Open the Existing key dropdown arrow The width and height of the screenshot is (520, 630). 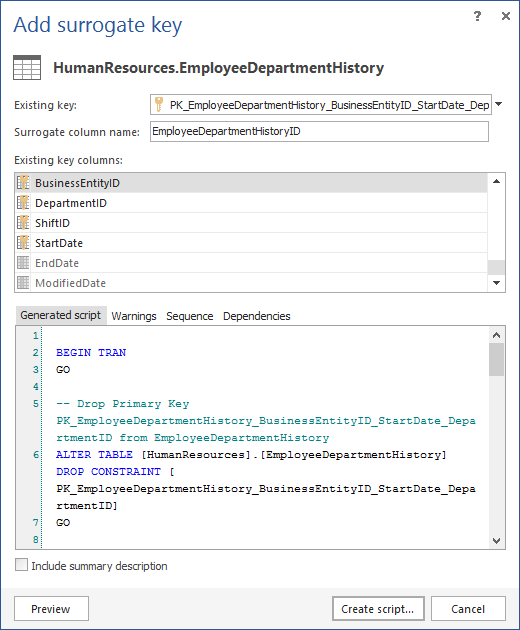[x=498, y=104]
